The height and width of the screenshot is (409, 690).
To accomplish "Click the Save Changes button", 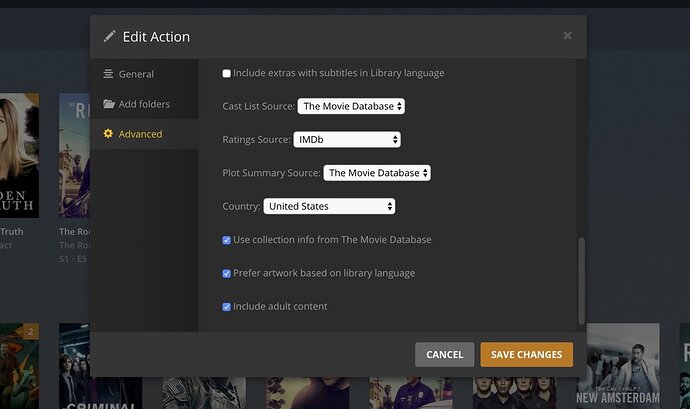I will [x=527, y=354].
